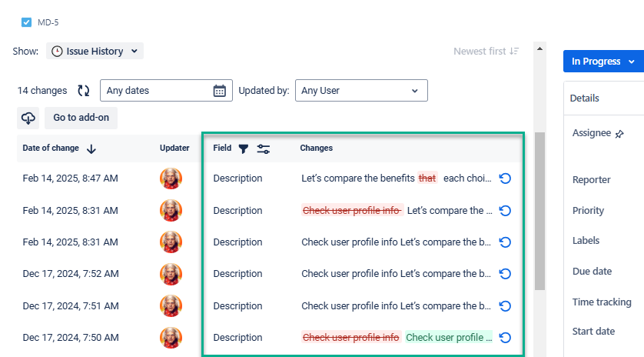Click the Date of change column header
This screenshot has height=357, width=644.
pyautogui.click(x=51, y=148)
